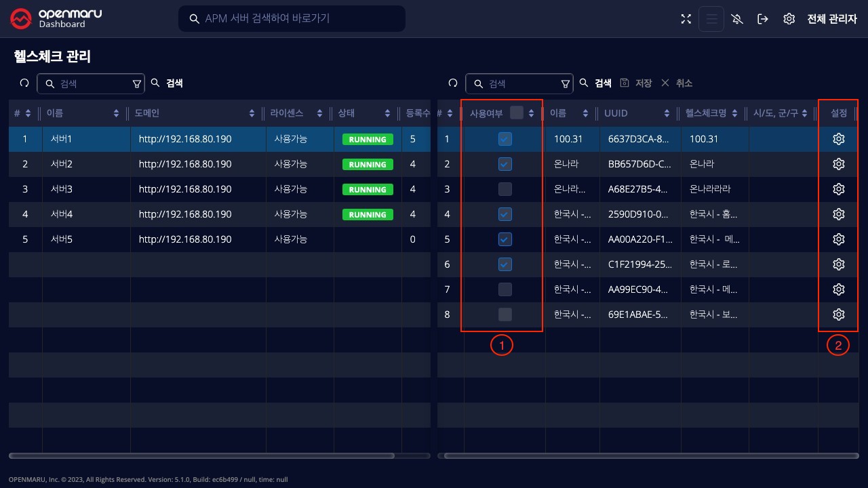Uncheck 사용여부 checkbox for 100.31 row
868x488 pixels.
point(505,139)
